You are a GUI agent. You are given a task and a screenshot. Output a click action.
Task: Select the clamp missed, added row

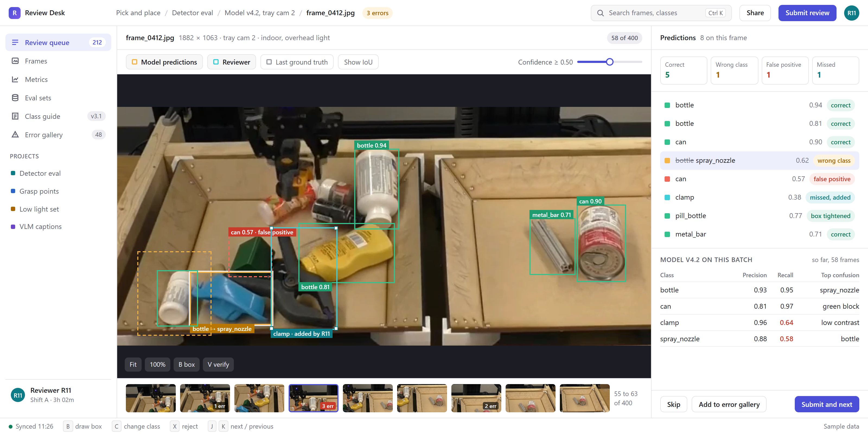point(759,197)
